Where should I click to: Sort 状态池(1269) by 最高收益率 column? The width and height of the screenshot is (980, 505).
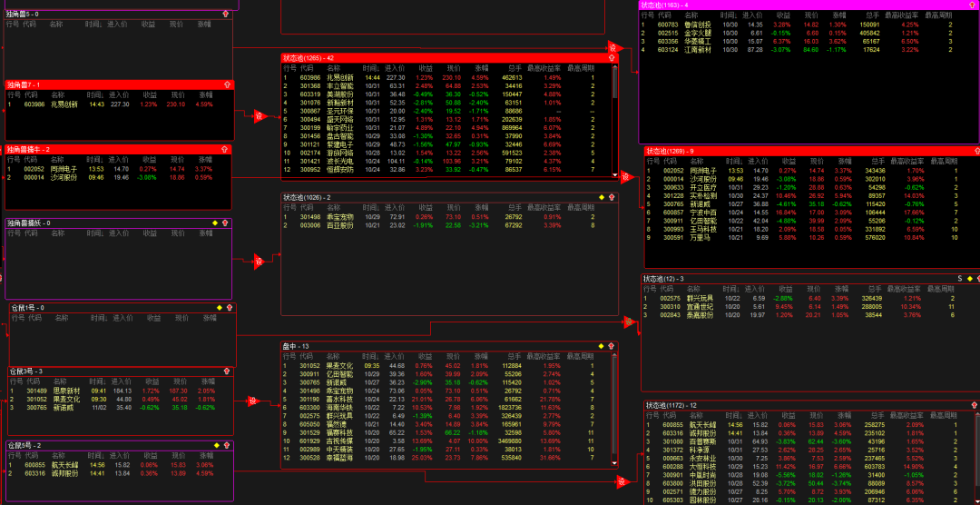(x=906, y=161)
